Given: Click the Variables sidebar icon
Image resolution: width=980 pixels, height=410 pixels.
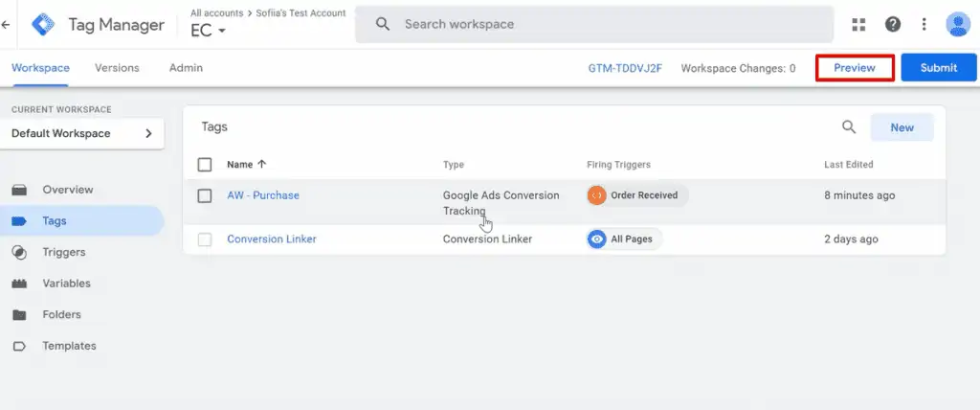Looking at the screenshot, I should pyautogui.click(x=19, y=284).
